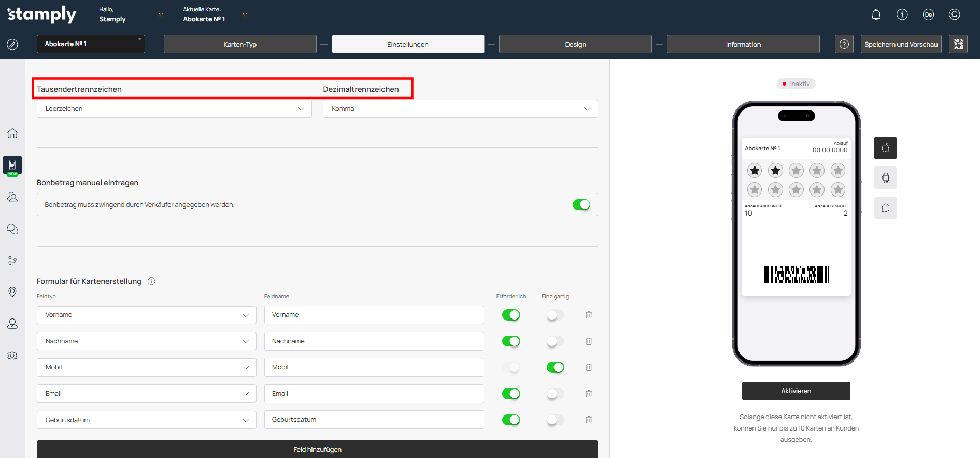Open Geburtsdatum field type dropdown

click(x=147, y=420)
